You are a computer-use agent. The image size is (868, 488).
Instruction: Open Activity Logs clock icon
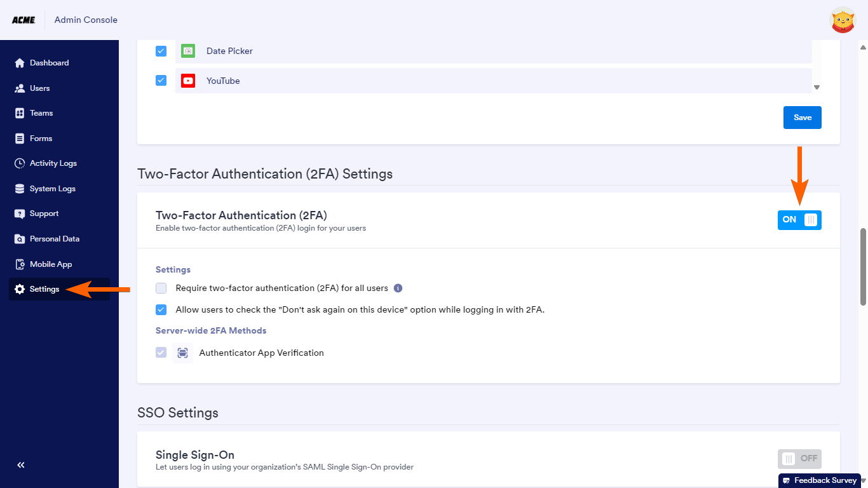point(19,163)
